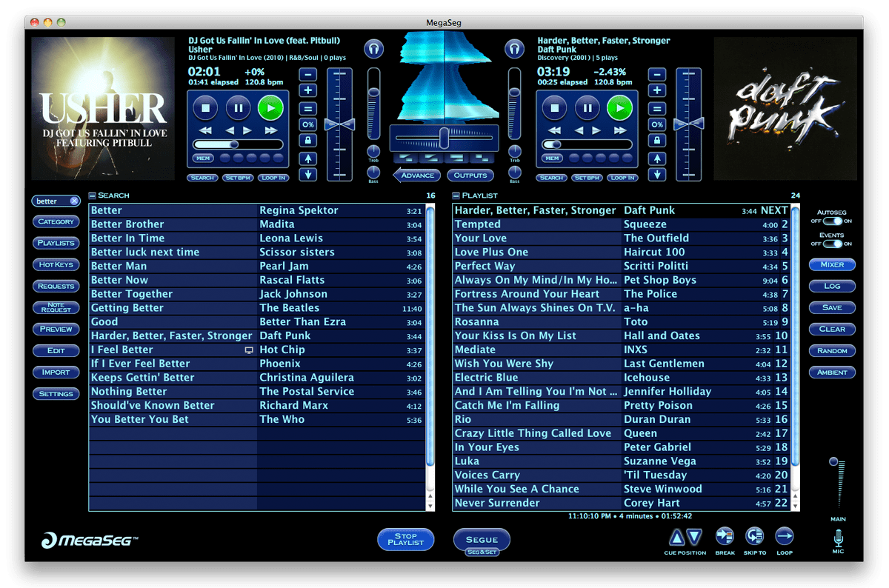Click Loop In under Daft Punk deck
The width and height of the screenshot is (889, 588).
(x=622, y=178)
